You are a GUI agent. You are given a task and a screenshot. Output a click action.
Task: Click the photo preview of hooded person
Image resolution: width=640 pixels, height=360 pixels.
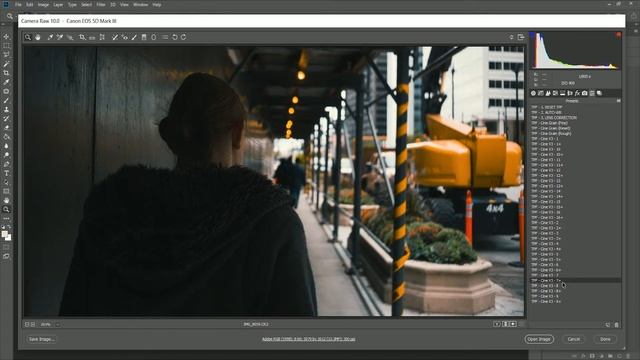(273, 181)
